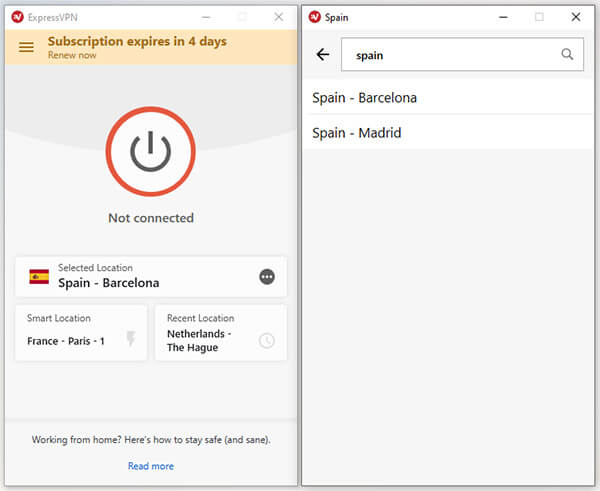Click the Working from home tip text
Screen dimensions: 600x491
click(x=151, y=440)
